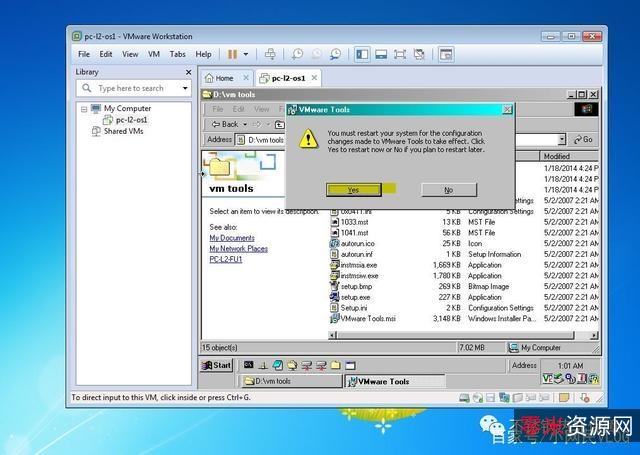
Task: Select the setup.exe file
Action: 356,297
